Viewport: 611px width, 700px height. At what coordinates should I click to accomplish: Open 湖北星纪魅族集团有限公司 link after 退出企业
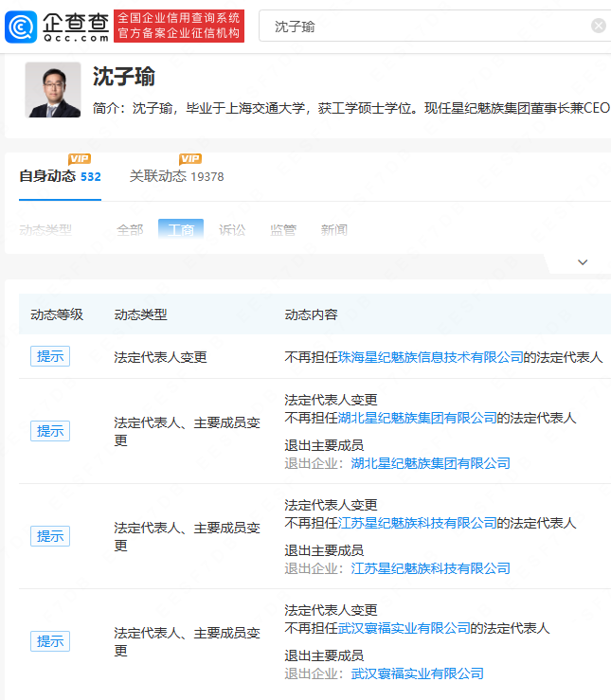click(430, 463)
